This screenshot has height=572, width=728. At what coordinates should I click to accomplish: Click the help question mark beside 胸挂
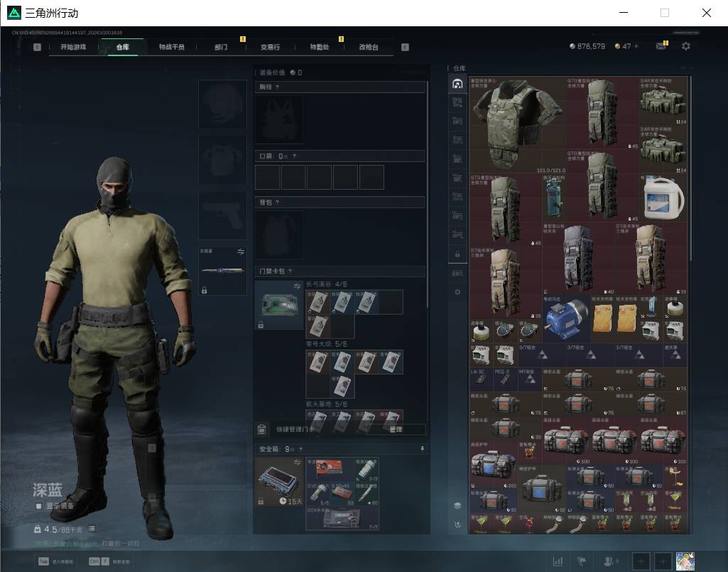coord(277,87)
